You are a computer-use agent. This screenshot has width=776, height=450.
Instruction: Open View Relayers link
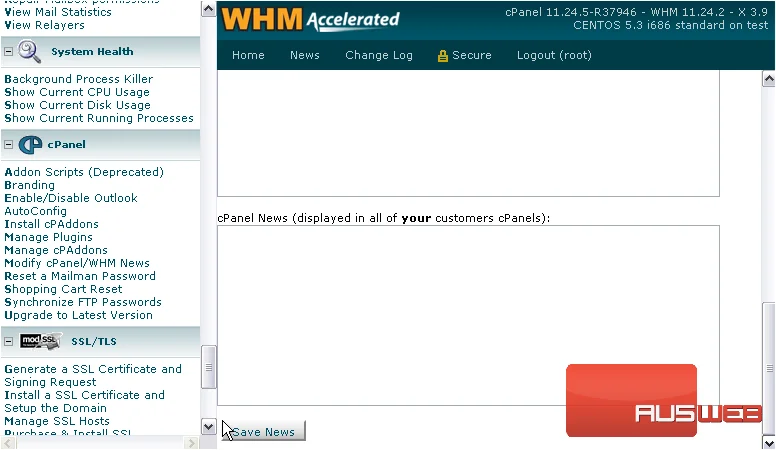44,25
